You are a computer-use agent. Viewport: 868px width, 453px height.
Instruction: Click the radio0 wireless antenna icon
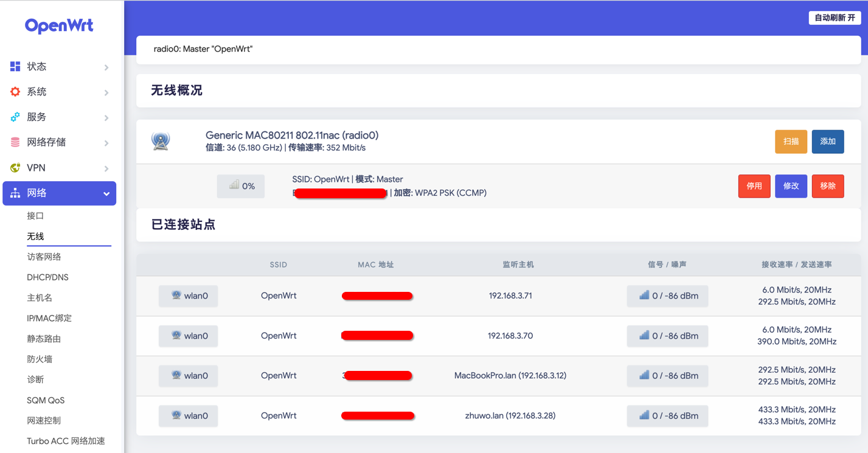(161, 141)
